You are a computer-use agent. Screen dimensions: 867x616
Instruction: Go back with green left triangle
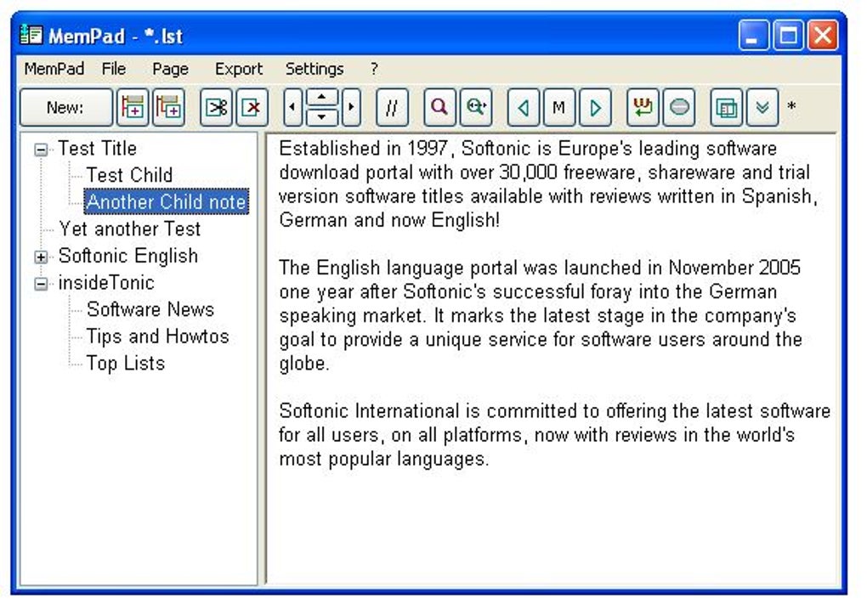pyautogui.click(x=523, y=107)
